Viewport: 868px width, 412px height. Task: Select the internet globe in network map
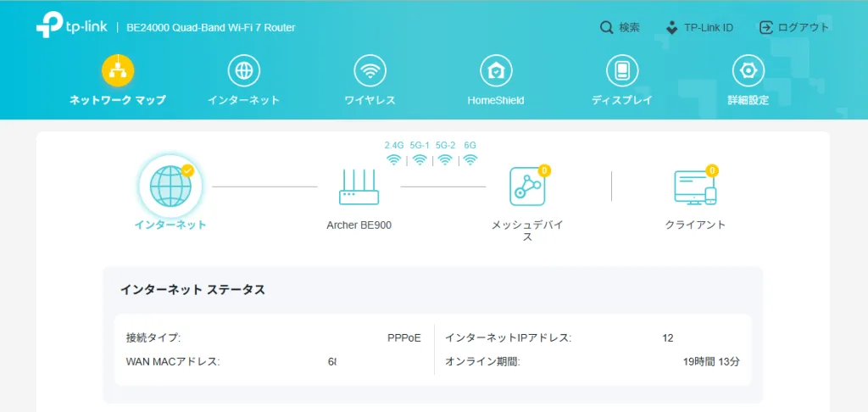tap(171, 187)
